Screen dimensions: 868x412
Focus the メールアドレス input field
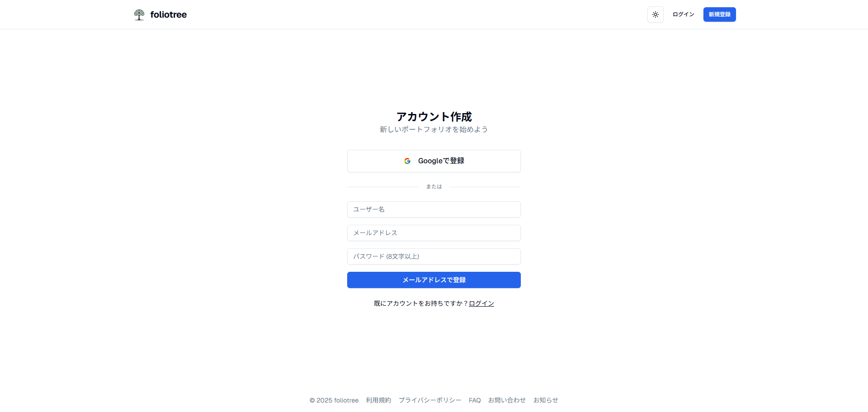pos(434,233)
